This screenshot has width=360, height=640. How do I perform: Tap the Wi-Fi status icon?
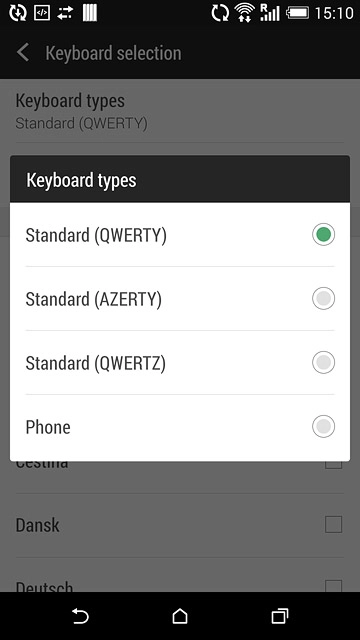coord(244,13)
